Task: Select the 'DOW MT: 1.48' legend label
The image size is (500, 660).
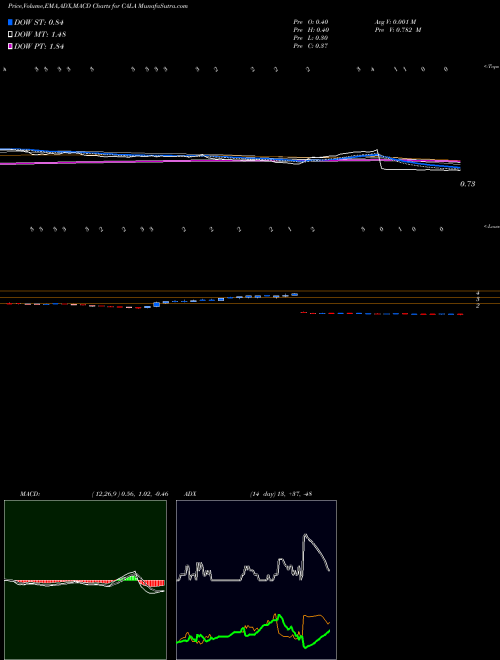Action: pyautogui.click(x=40, y=35)
